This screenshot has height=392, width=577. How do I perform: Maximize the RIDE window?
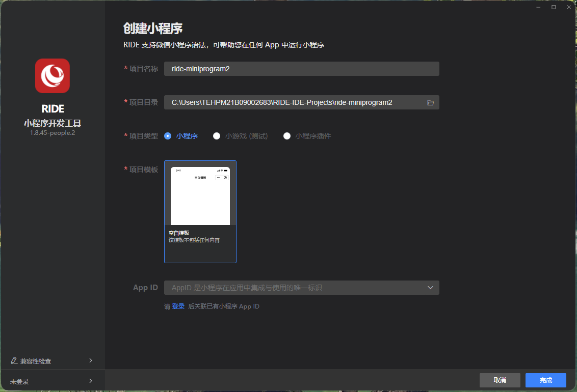554,7
